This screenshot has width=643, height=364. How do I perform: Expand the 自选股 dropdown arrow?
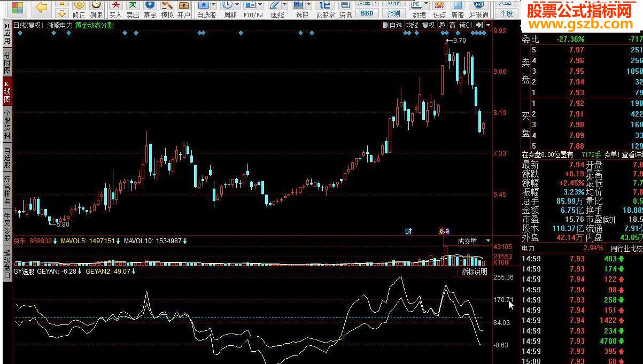tap(214, 5)
